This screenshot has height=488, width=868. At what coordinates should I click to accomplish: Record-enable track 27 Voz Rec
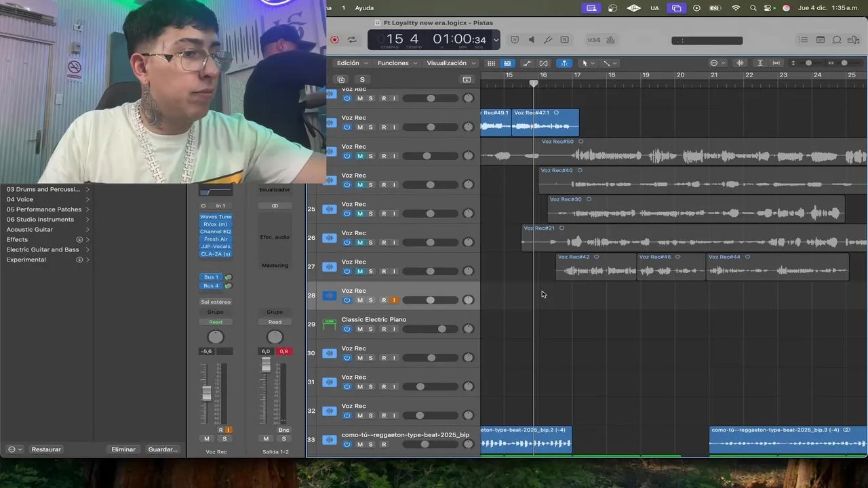pyautogui.click(x=384, y=271)
